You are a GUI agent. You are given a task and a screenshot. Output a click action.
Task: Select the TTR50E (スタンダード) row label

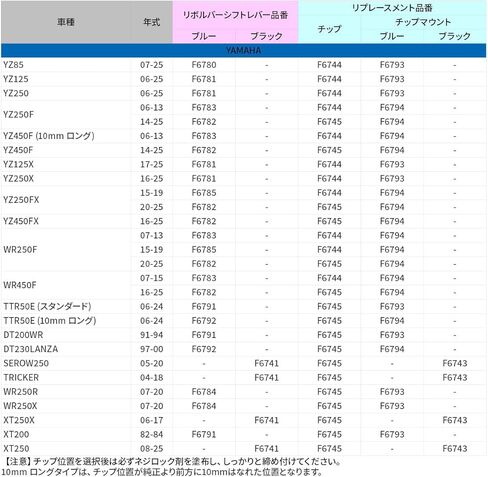[x=47, y=306]
